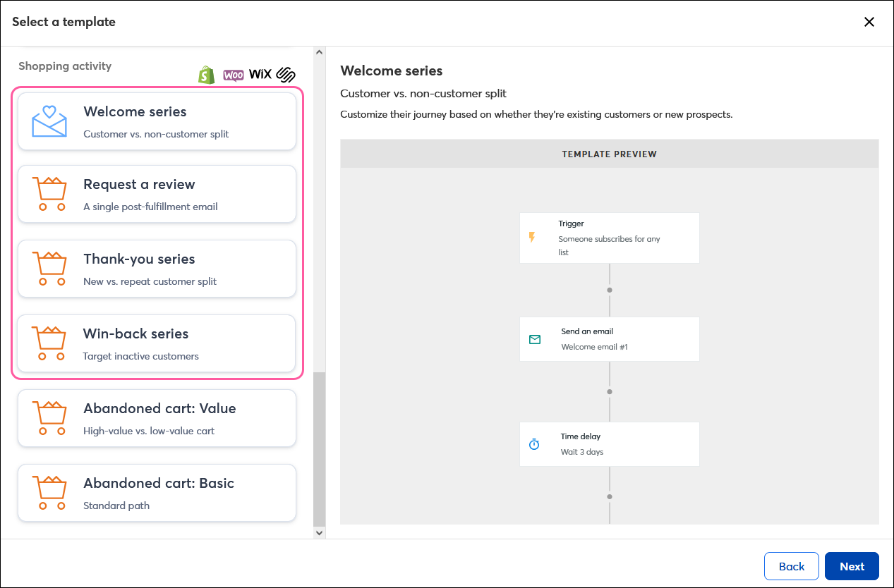Click the Next button
The image size is (894, 588).
tap(852, 566)
